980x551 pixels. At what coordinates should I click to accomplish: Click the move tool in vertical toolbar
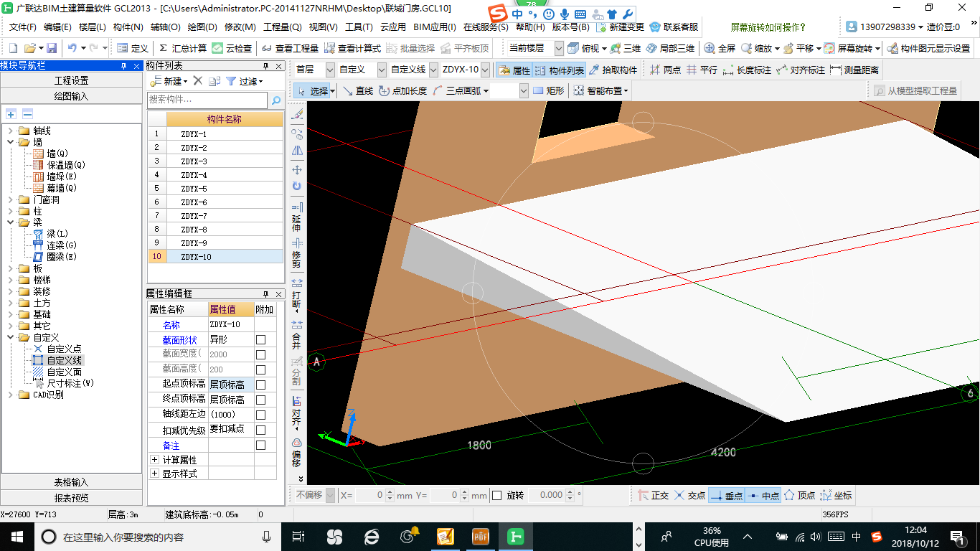tap(297, 170)
